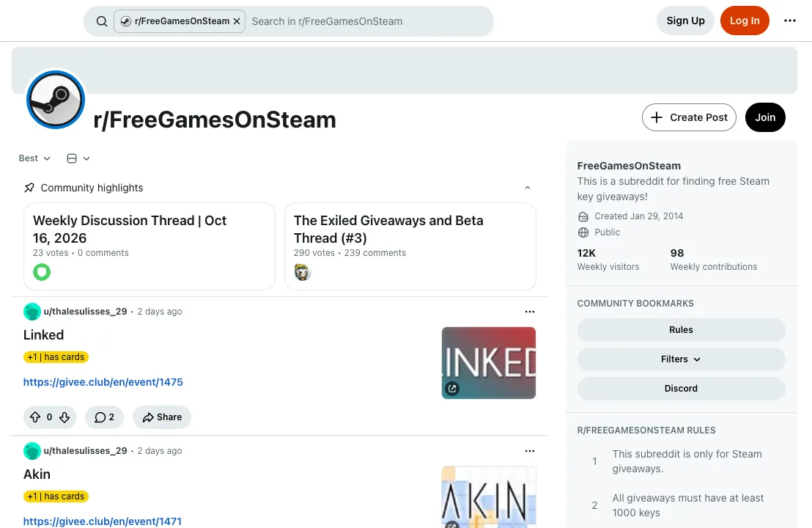Click the Steam community avatar icon
Screen dimensions: 812x528
56,100
